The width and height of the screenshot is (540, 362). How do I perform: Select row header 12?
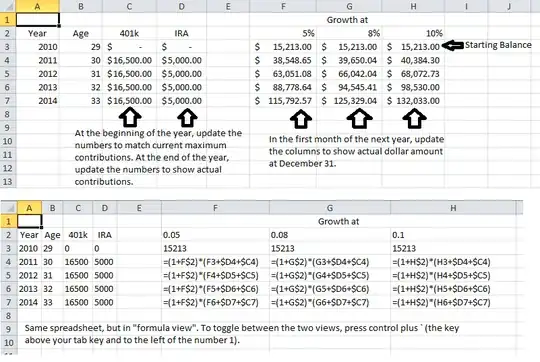click(8, 168)
